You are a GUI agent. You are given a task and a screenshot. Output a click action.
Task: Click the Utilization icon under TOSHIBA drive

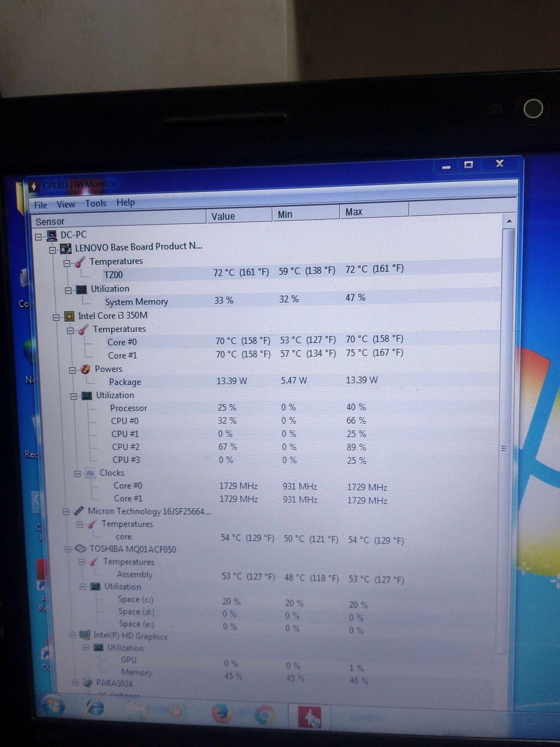click(96, 587)
